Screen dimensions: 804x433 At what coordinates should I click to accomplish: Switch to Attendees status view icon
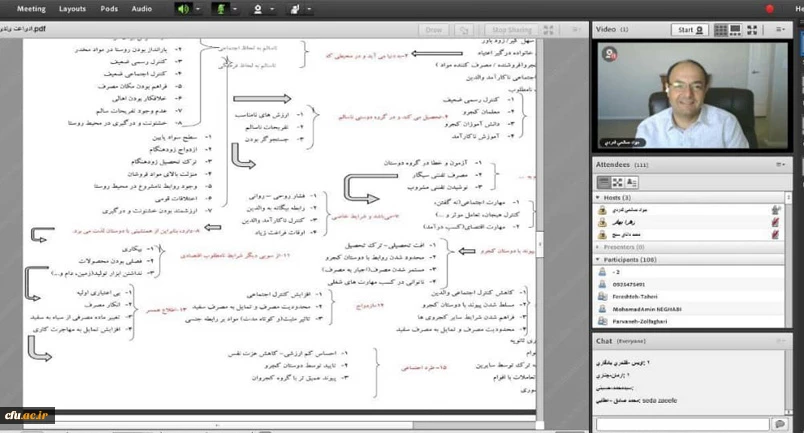[632, 182]
